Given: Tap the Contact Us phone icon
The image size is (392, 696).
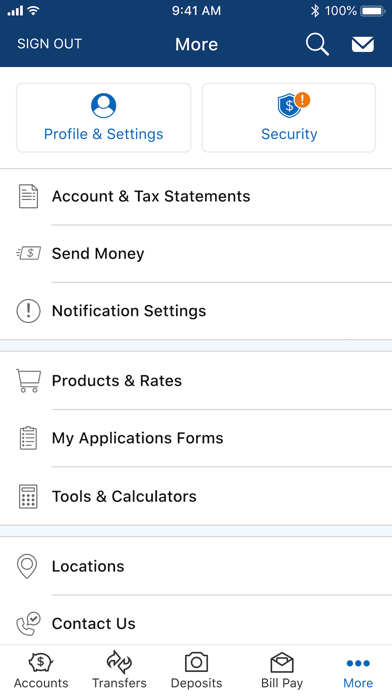Looking at the screenshot, I should click(28, 623).
